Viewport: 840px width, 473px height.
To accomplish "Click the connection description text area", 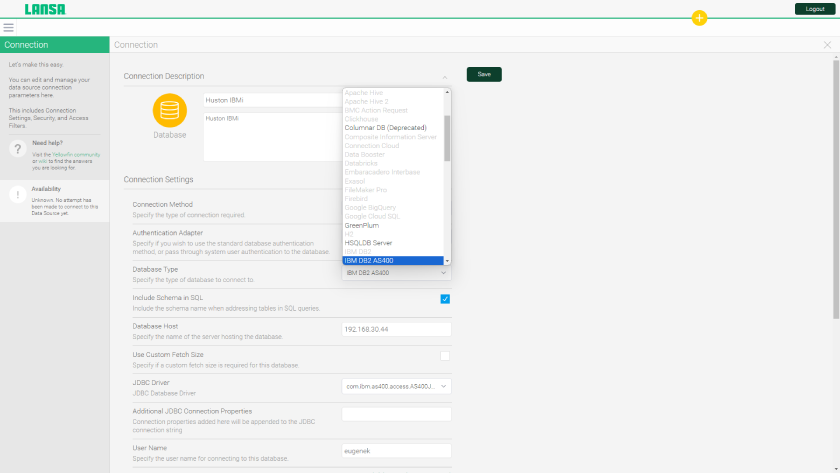I will 273,137.
